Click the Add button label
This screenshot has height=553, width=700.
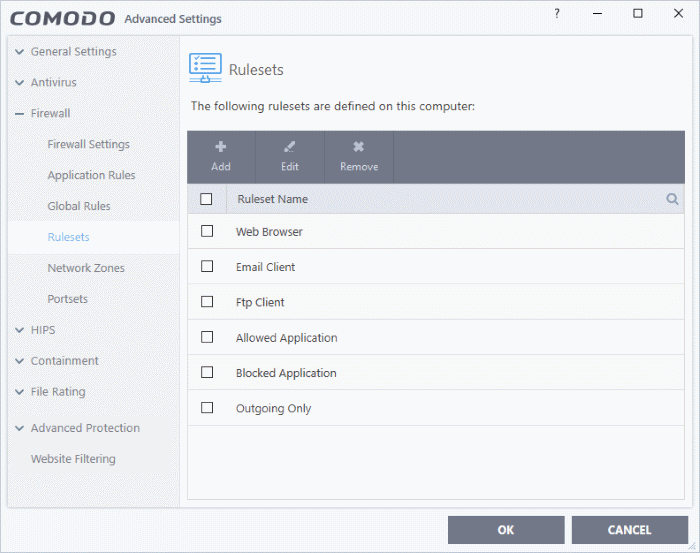pyautogui.click(x=221, y=166)
